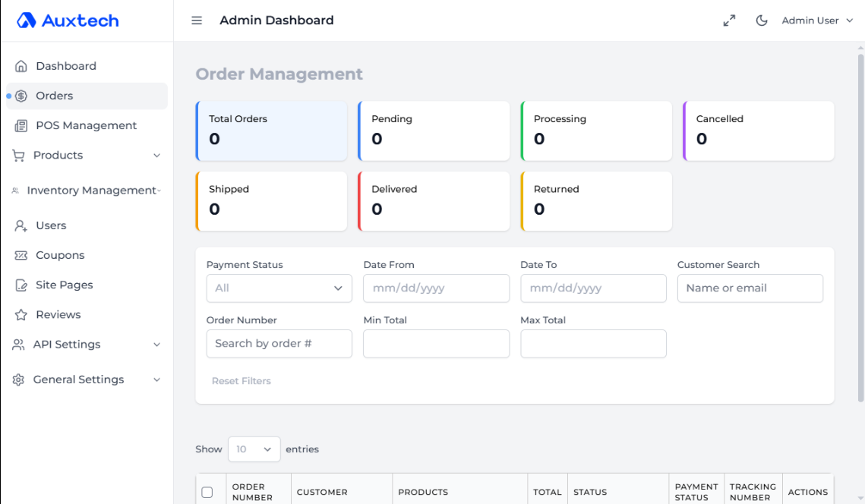Click the Dashboard home icon in sidebar
Screen dimensions: 865x504
point(21,66)
